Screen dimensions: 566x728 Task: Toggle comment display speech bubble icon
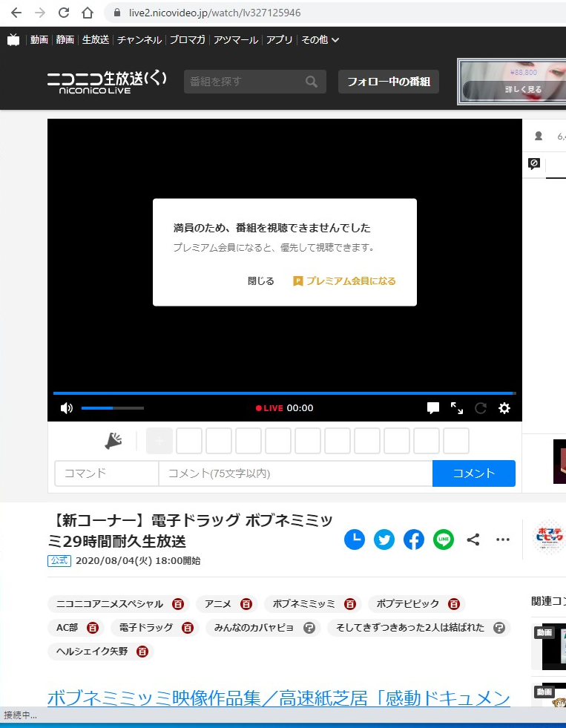pos(433,408)
